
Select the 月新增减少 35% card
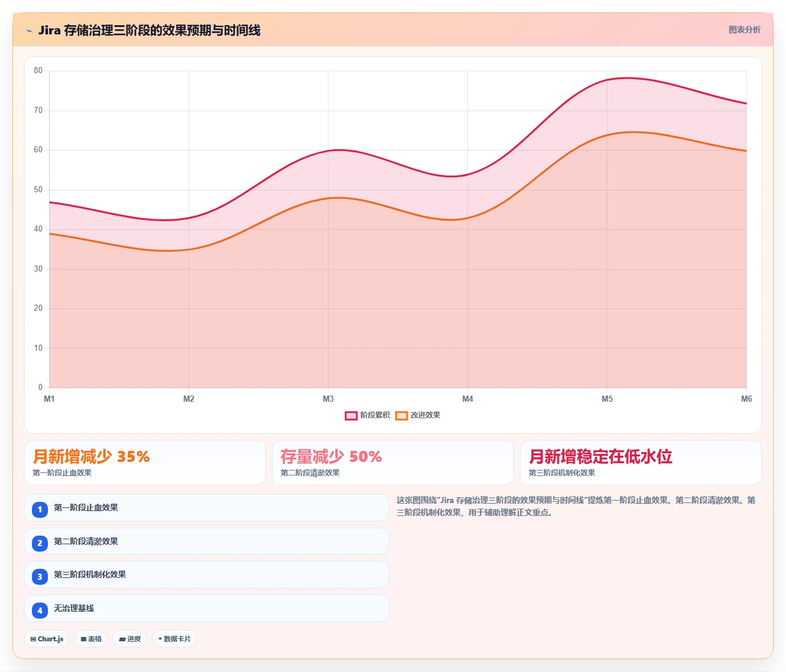(x=145, y=463)
